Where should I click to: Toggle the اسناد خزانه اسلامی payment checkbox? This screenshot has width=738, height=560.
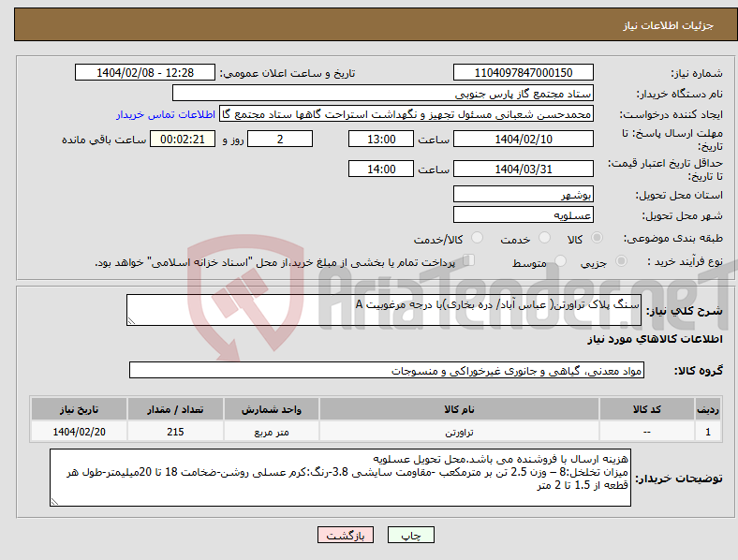tap(469, 260)
